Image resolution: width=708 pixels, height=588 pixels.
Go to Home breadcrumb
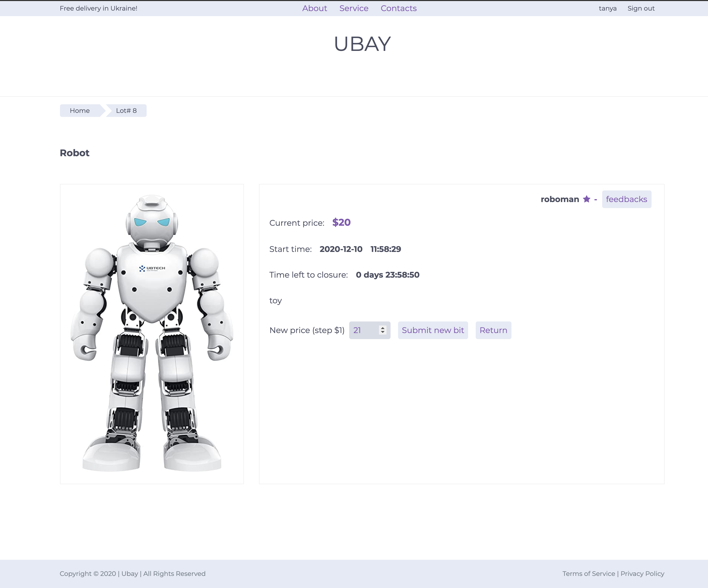pyautogui.click(x=80, y=111)
